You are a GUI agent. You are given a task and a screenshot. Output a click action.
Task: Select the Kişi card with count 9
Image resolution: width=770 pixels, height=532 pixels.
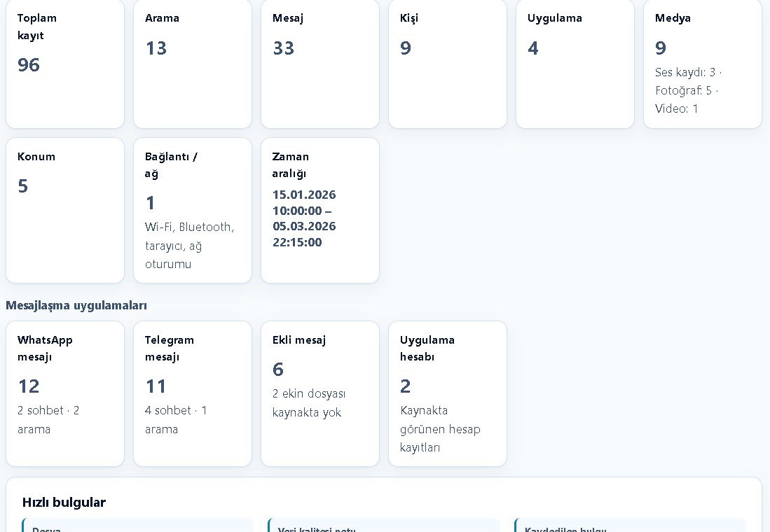click(x=448, y=63)
